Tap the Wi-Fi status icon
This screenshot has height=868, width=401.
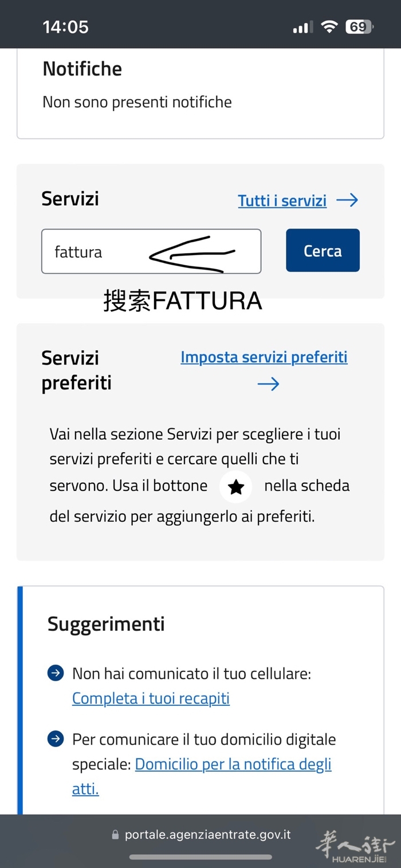pos(329,27)
